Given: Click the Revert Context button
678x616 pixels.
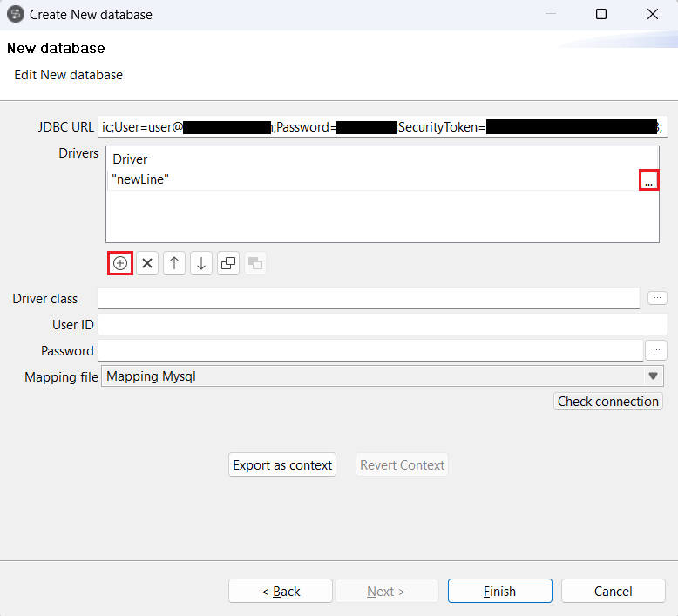Looking at the screenshot, I should (x=402, y=465).
